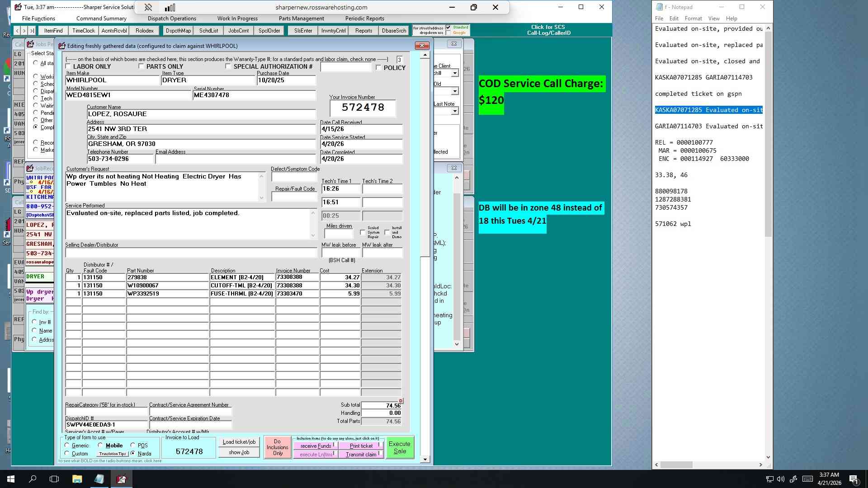868x488 pixels.
Task: Open File Explorer from the taskbar
Action: click(77, 479)
